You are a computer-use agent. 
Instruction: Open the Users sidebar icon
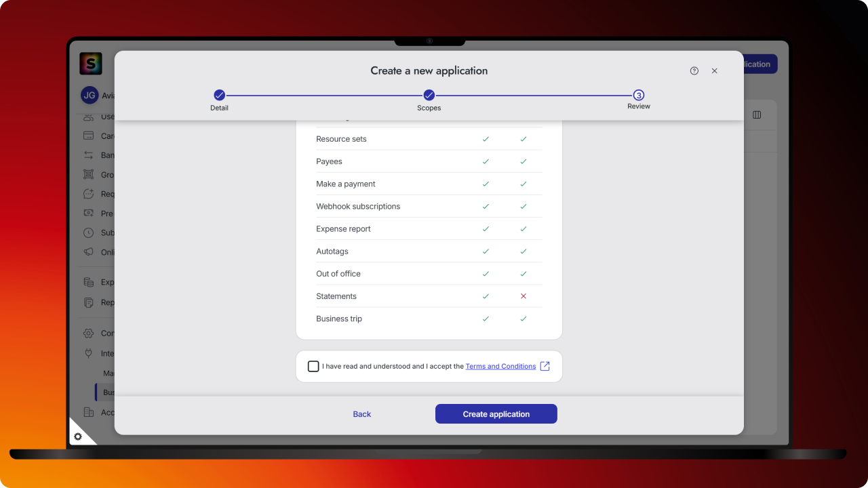(x=88, y=117)
